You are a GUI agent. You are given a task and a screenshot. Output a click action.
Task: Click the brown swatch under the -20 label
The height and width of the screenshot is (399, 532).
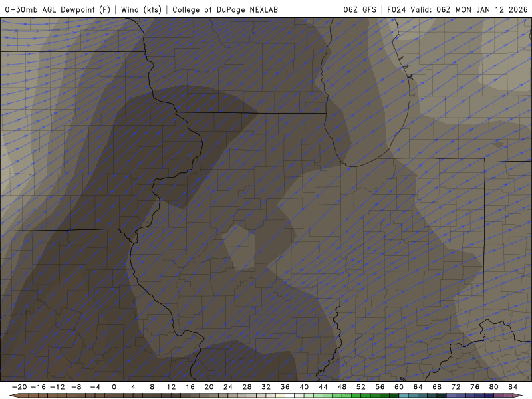coord(24,396)
